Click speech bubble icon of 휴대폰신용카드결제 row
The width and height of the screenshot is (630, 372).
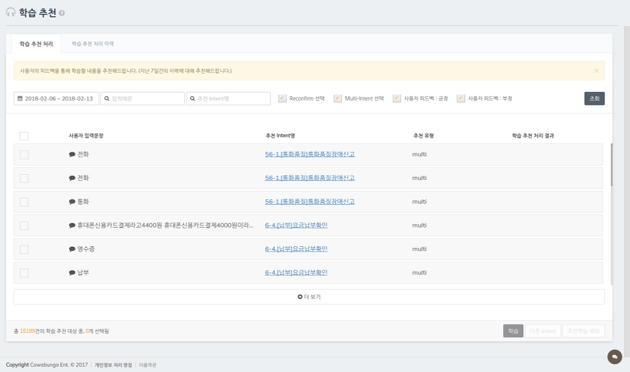coord(72,225)
